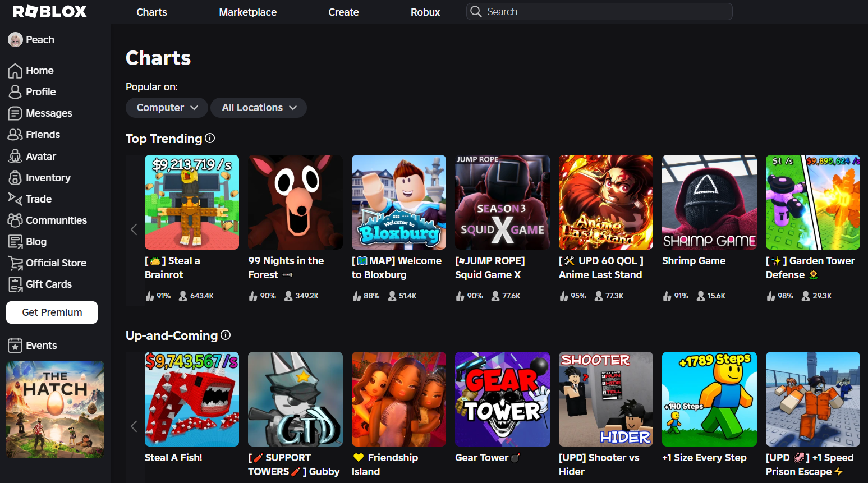Viewport: 868px width, 483px height.
Task: Open Gear Tower thumbnail
Action: click(502, 399)
